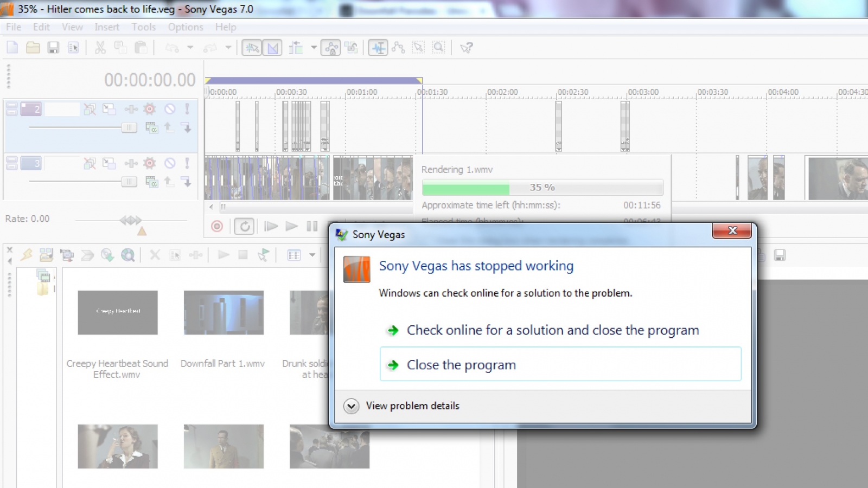The width and height of the screenshot is (868, 488).
Task: Click the Extract Audio from CD icon
Action: 107,255
